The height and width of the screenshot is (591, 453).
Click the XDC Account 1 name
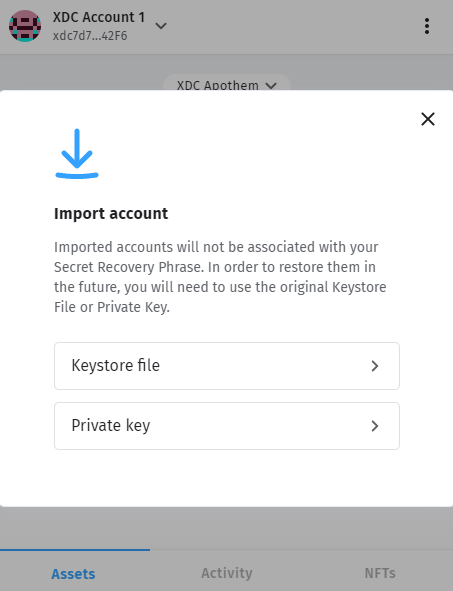(99, 17)
